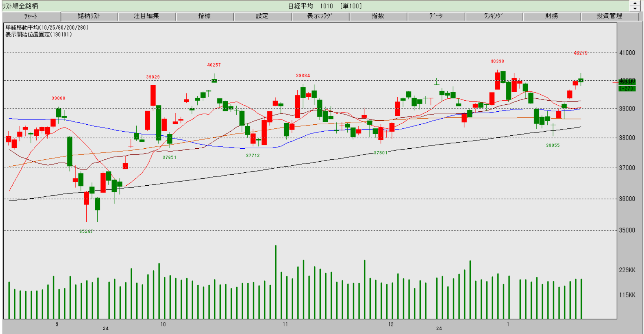This screenshot has width=644, height=334.
Task: Click the 38000 price axis label
Action: coord(627,138)
